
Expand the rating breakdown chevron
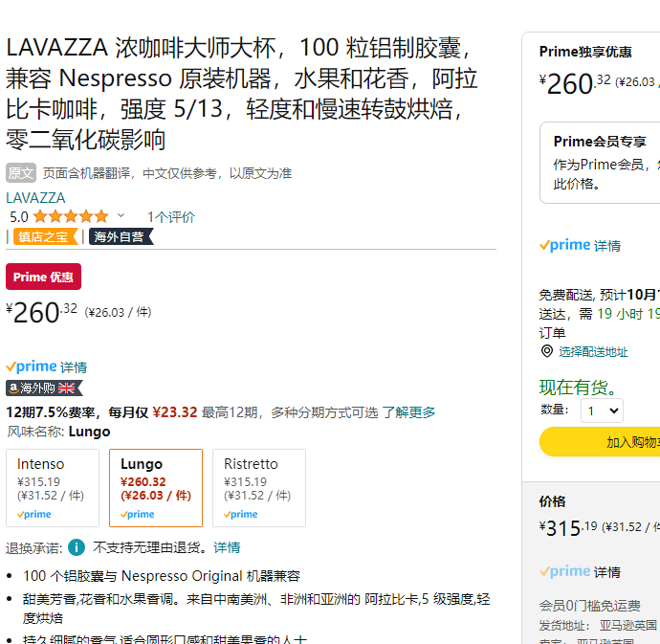(121, 216)
